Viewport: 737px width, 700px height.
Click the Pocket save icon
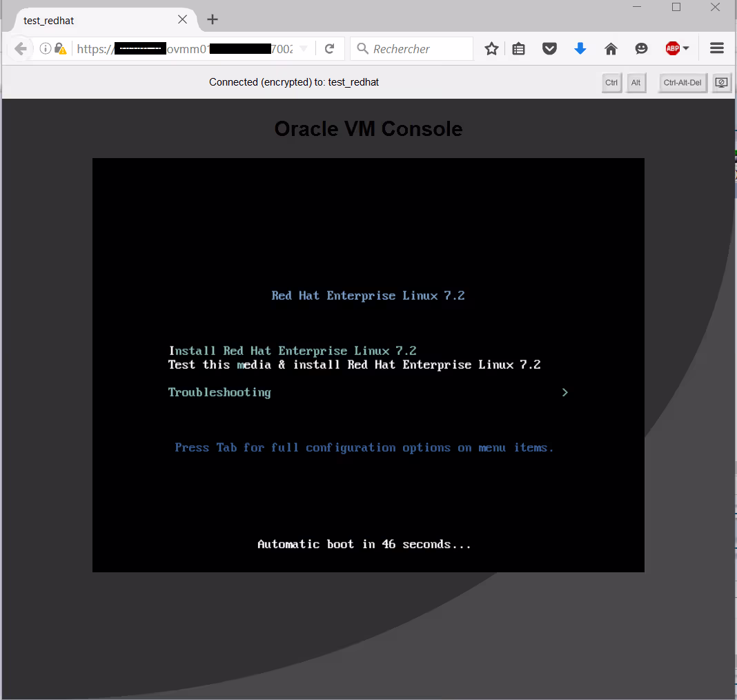[549, 48]
